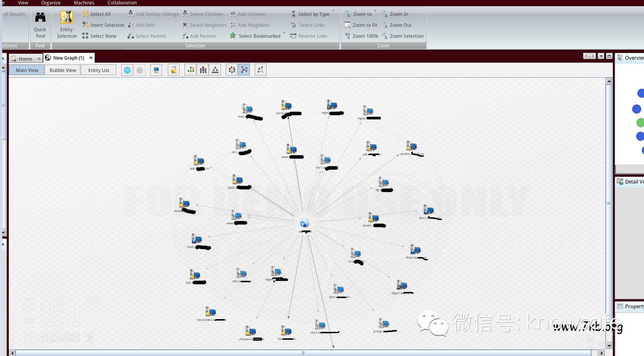Open the Collaboration menu
This screenshot has height=356, width=644.
pos(122,3)
